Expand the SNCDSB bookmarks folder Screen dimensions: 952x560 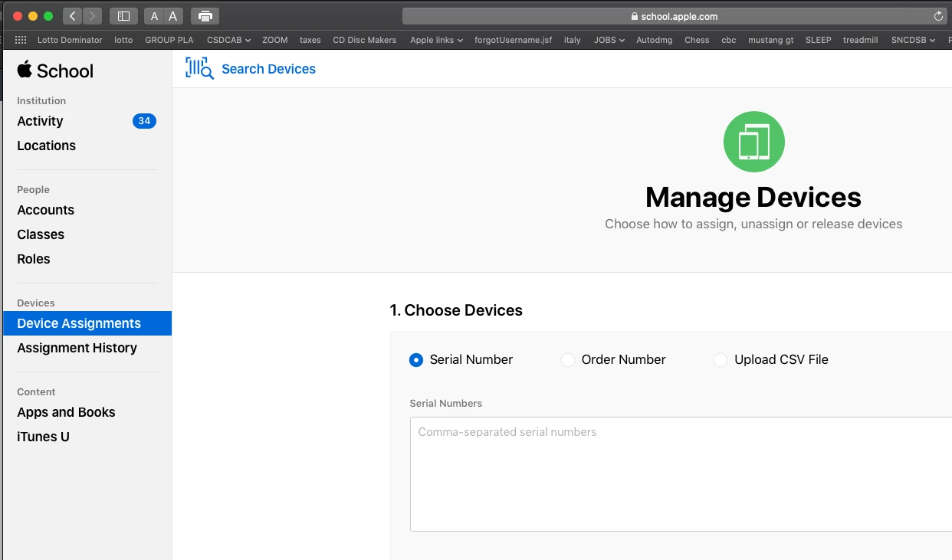pyautogui.click(x=913, y=40)
